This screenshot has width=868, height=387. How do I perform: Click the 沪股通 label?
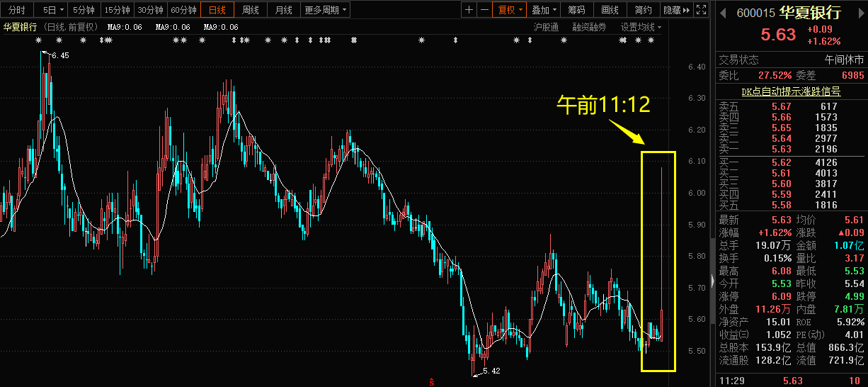(546, 27)
